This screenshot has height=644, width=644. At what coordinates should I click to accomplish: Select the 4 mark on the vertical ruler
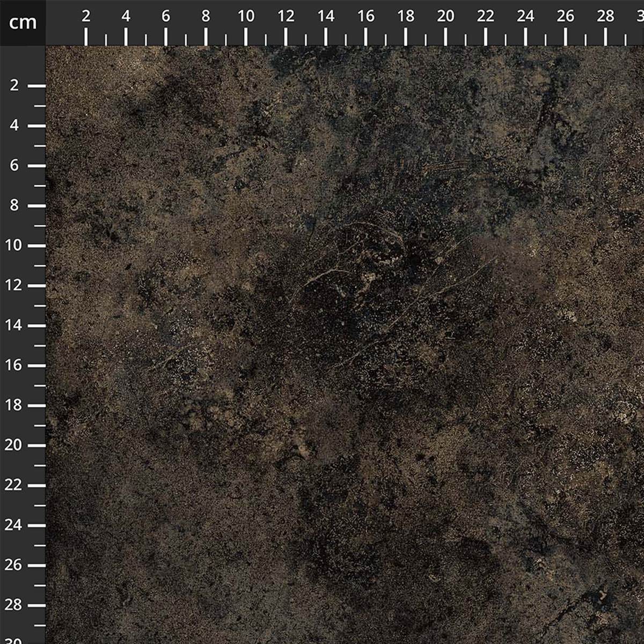[15, 126]
